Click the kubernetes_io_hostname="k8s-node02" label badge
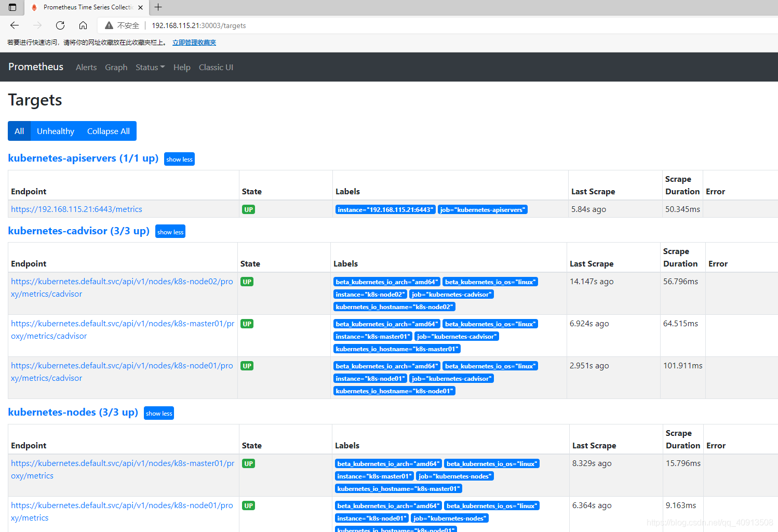This screenshot has height=532, width=778. pos(394,307)
